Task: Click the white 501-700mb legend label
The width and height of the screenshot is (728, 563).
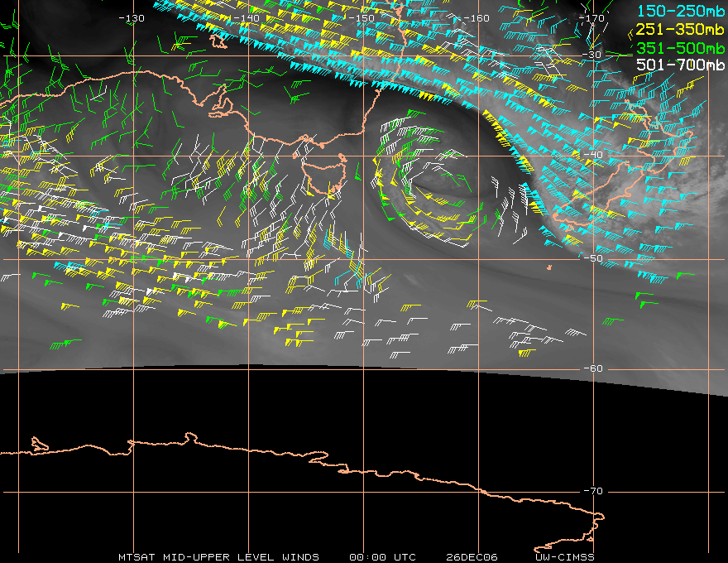Action: (x=680, y=64)
